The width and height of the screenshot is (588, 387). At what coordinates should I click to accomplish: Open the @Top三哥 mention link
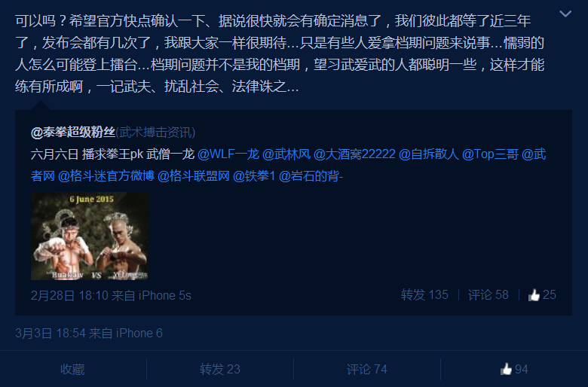pyautogui.click(x=490, y=154)
